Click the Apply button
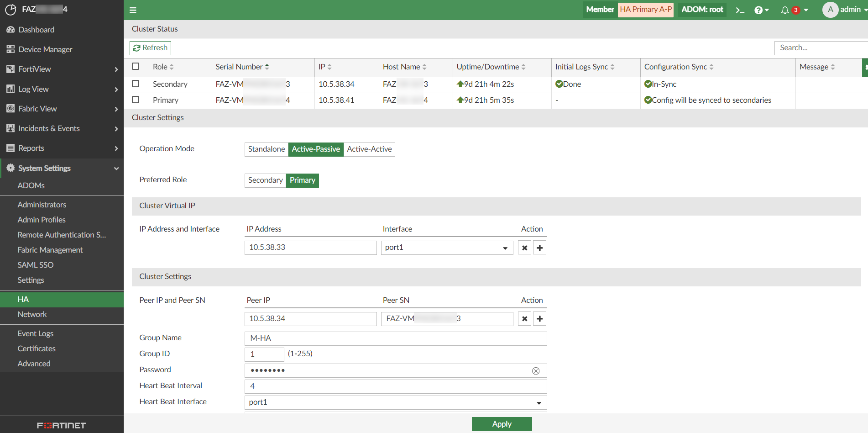This screenshot has height=433, width=868. (x=502, y=424)
